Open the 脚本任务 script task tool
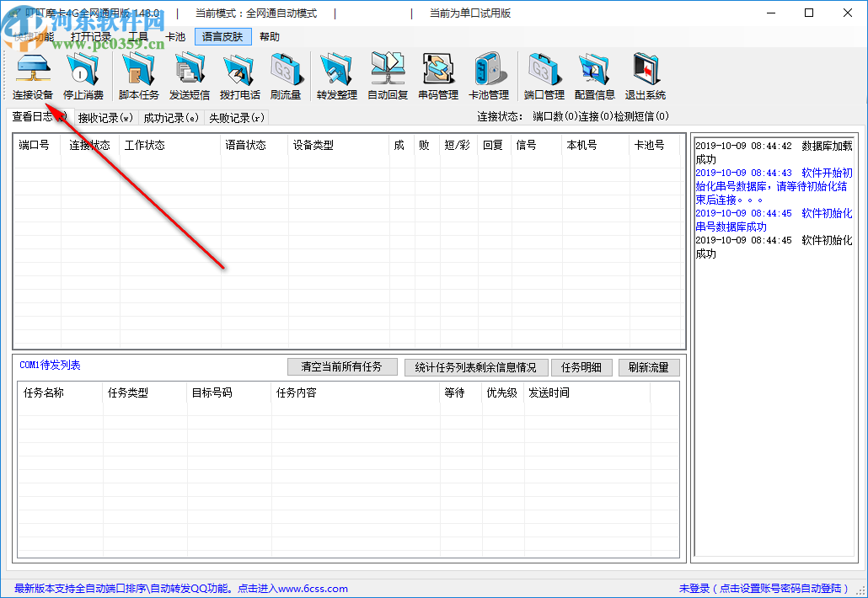 tap(138, 77)
